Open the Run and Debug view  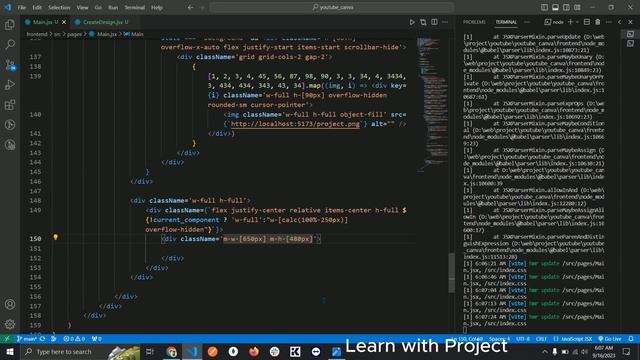[10, 84]
